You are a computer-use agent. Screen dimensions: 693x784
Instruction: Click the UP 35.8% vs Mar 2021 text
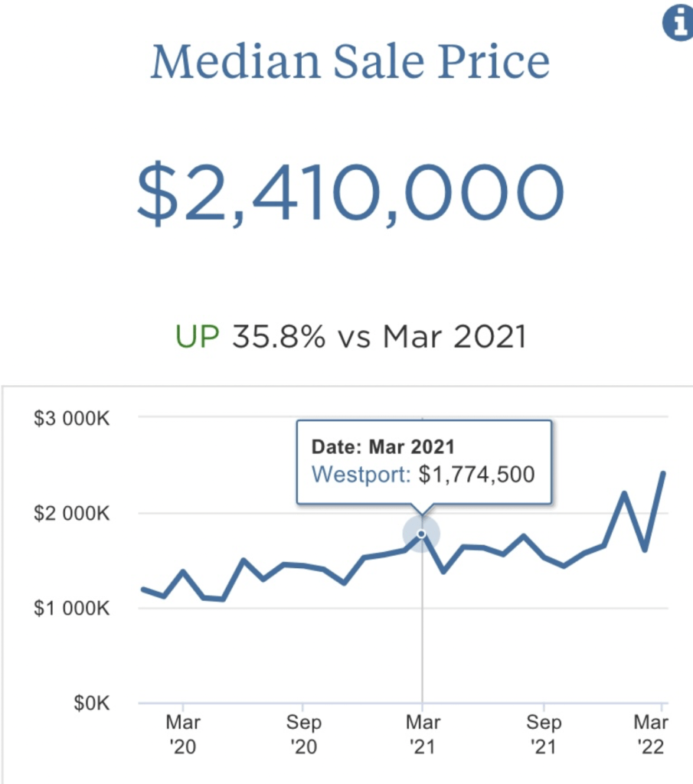point(351,337)
